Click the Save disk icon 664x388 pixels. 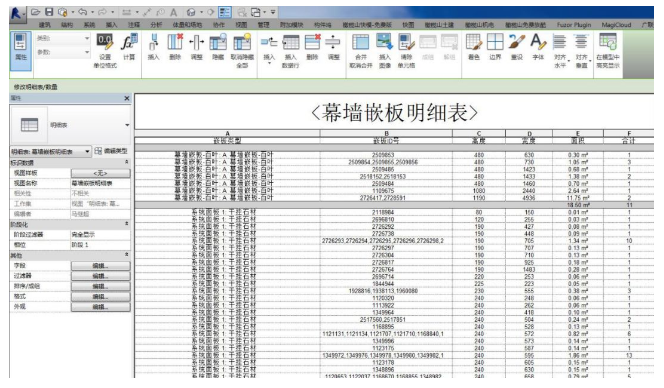coord(49,12)
